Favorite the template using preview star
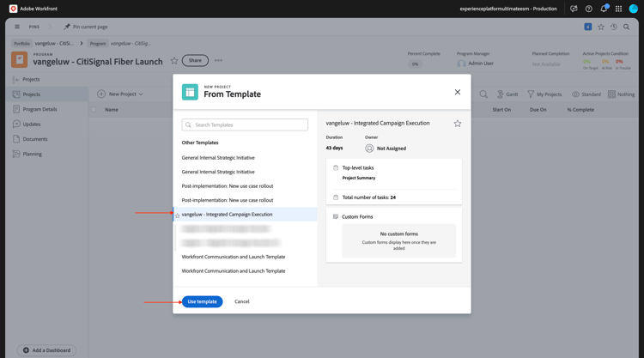Screen dimensions: 644x358 click(458, 124)
